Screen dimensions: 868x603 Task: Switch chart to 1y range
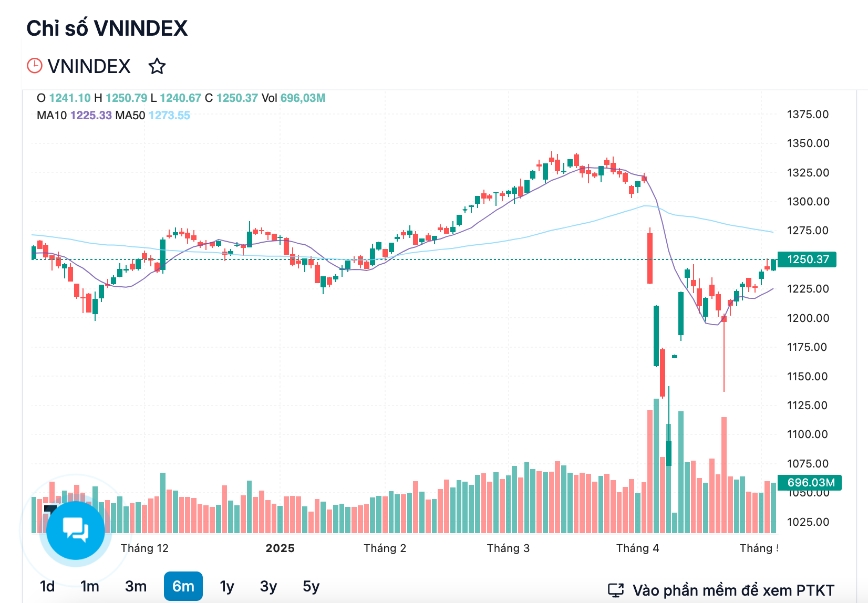click(x=227, y=586)
